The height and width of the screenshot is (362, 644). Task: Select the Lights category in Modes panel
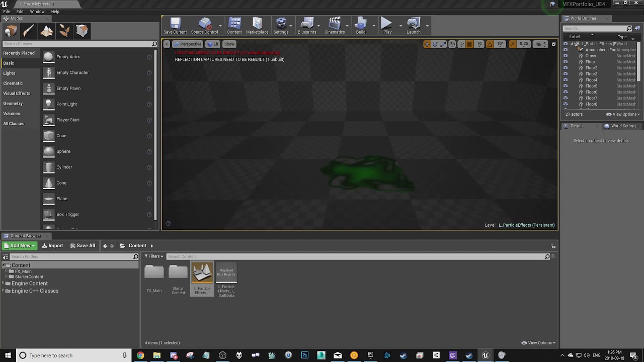click(x=9, y=73)
